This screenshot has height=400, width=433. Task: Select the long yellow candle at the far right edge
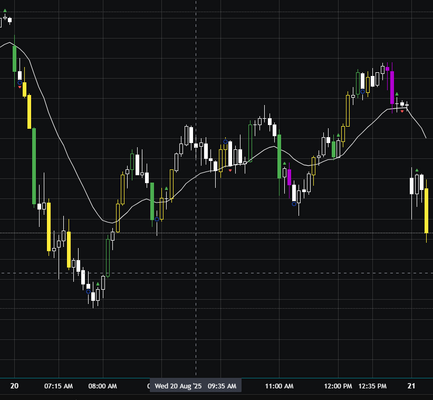426,211
